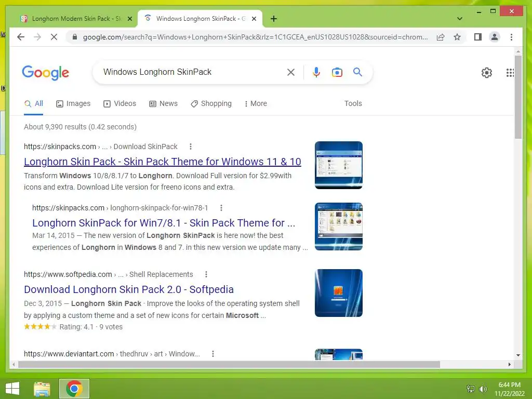Screen dimensions: 532x399
Task: Go to Google home via logo
Action: pos(46,73)
